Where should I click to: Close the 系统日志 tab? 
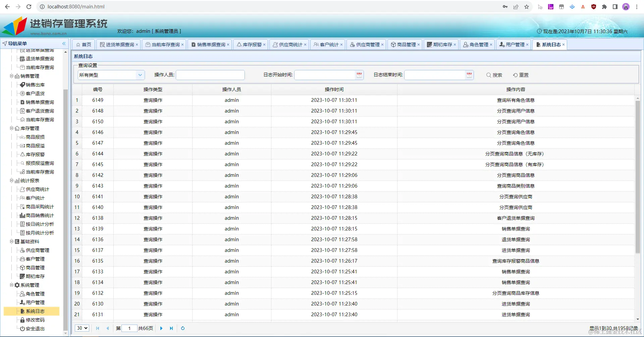click(563, 45)
